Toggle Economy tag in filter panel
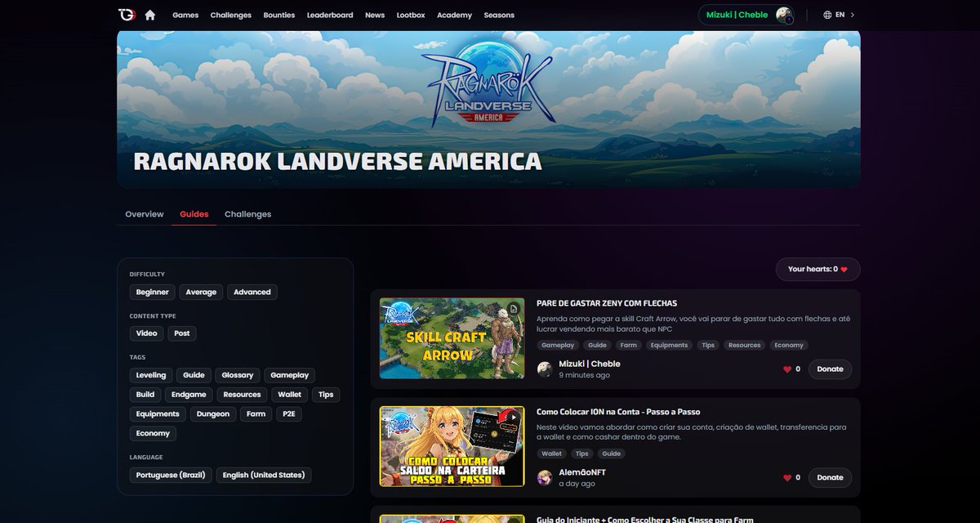Viewport: 980px width, 523px height. (154, 433)
